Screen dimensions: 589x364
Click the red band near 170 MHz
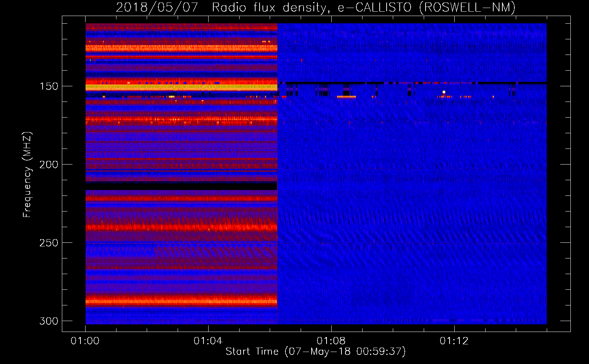pos(181,119)
